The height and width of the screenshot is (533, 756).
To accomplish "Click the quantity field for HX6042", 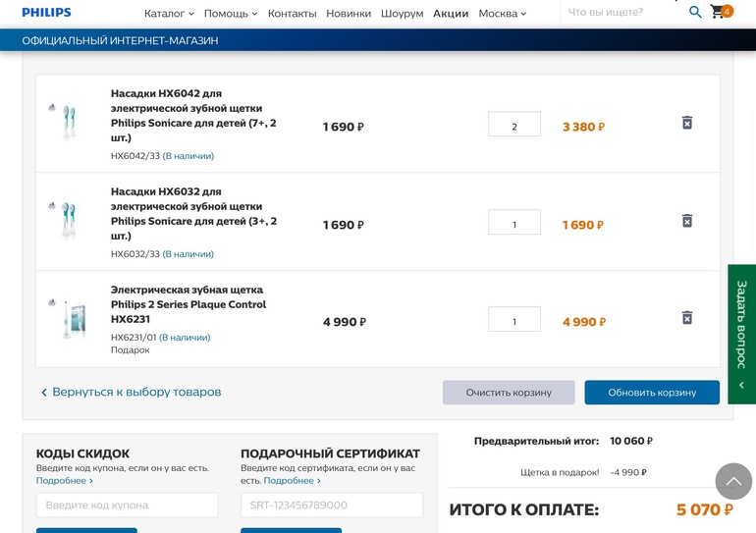I will coord(513,125).
